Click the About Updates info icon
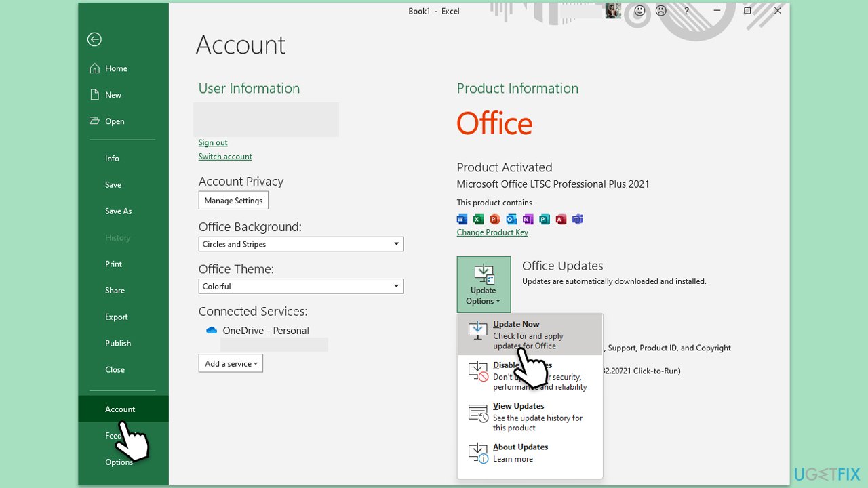 pyautogui.click(x=478, y=453)
